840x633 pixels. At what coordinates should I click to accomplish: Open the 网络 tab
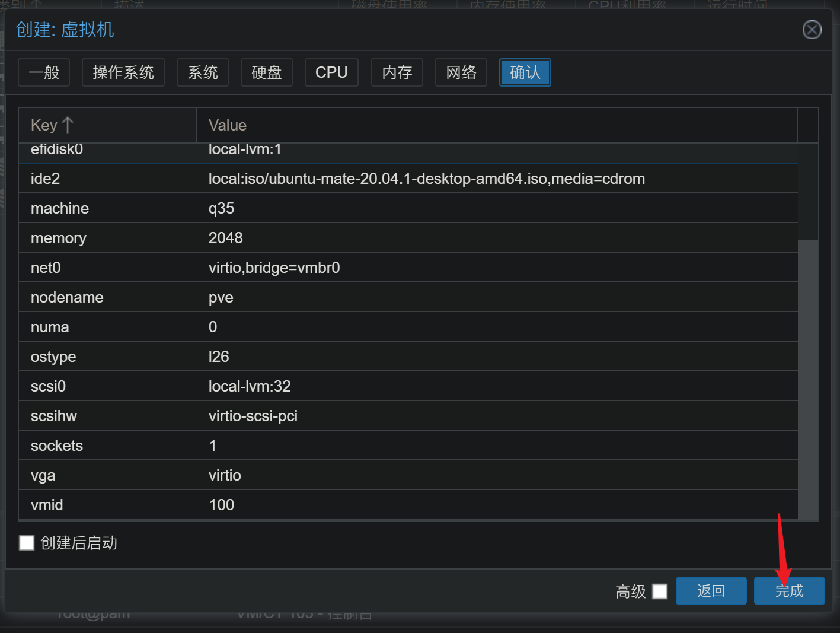coord(461,72)
